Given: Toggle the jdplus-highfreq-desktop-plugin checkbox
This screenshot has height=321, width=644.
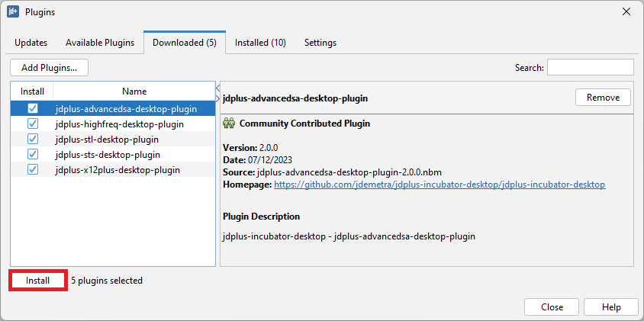Looking at the screenshot, I should point(32,124).
